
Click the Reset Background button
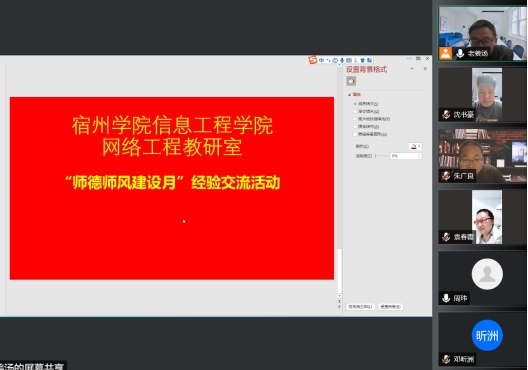pos(390,307)
